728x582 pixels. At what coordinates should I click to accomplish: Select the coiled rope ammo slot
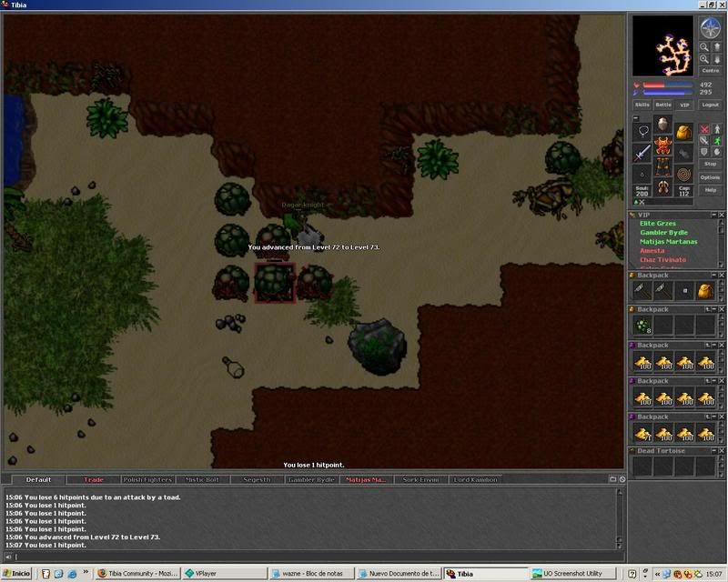pyautogui.click(x=683, y=173)
